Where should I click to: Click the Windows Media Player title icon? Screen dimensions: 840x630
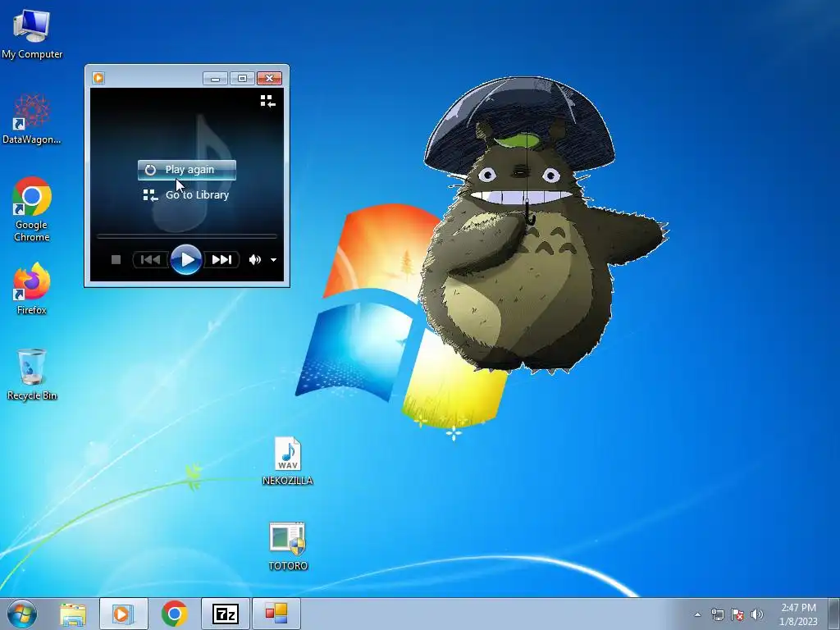[x=98, y=78]
